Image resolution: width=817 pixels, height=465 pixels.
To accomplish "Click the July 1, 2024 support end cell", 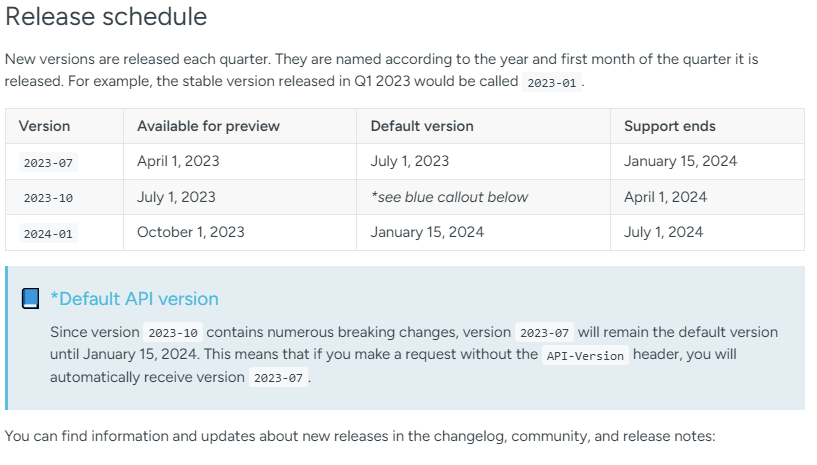I will coord(663,232).
